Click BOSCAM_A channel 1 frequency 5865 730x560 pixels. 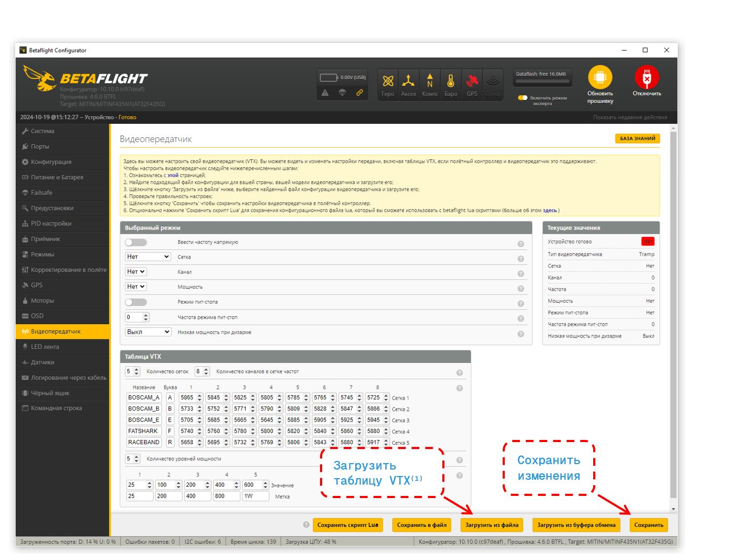coord(191,397)
